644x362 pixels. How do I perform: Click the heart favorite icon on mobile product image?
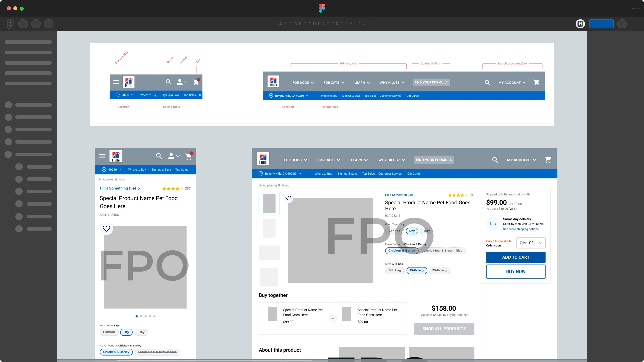(106, 229)
